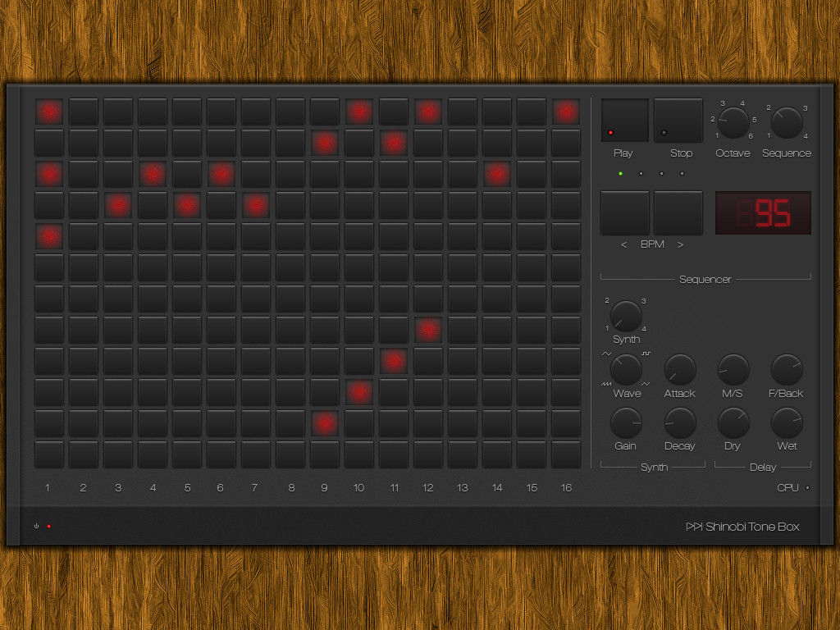Click the Gain knob
This screenshot has width=840, height=630.
coord(626,422)
